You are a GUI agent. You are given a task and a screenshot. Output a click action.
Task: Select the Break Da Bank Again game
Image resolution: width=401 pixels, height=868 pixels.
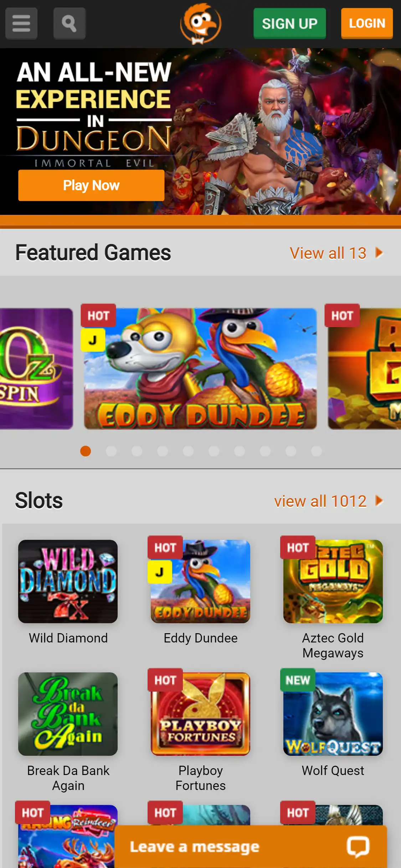point(68,714)
